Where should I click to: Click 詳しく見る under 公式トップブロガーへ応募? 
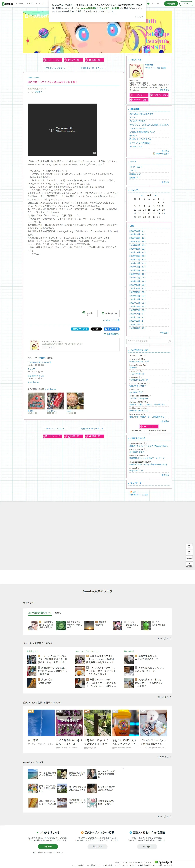coord(97,846)
